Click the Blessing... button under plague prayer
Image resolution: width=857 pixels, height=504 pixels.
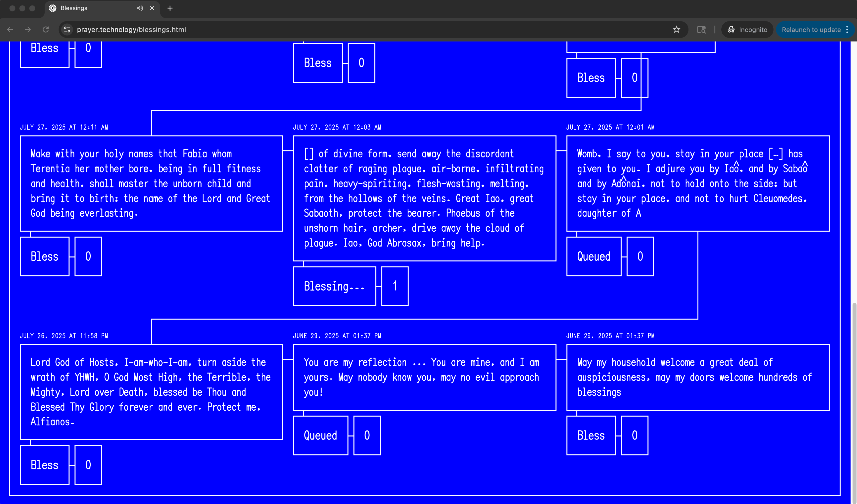click(334, 286)
